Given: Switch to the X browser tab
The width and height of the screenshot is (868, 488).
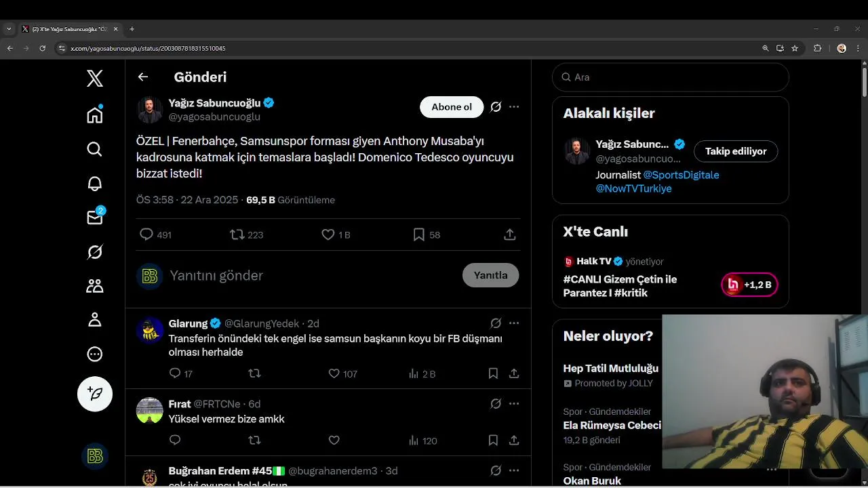Looking at the screenshot, I should click(68, 29).
